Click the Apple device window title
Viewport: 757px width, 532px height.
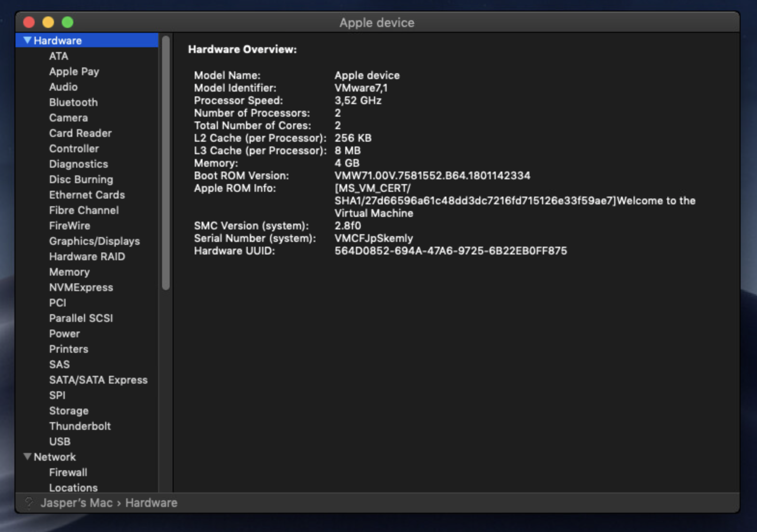click(377, 23)
